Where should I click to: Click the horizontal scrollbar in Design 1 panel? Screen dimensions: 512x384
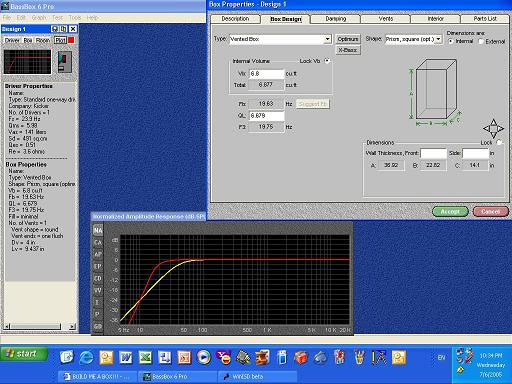(x=40, y=327)
